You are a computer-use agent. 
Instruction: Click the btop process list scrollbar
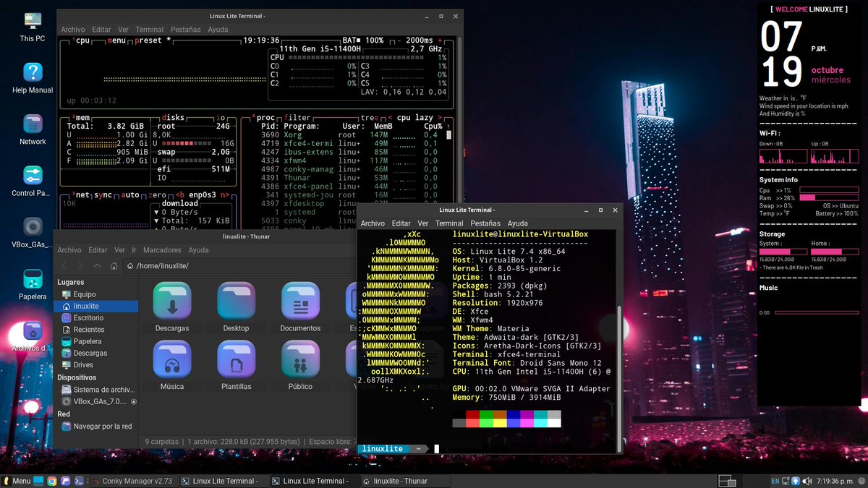pyautogui.click(x=449, y=134)
